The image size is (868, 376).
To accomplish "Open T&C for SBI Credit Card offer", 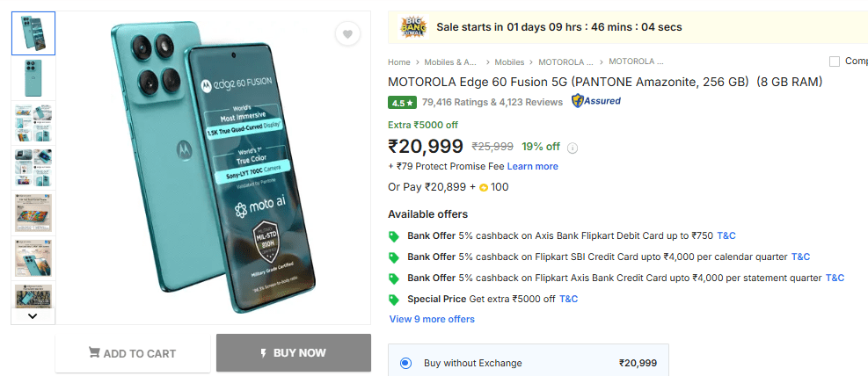I will click(x=800, y=257).
